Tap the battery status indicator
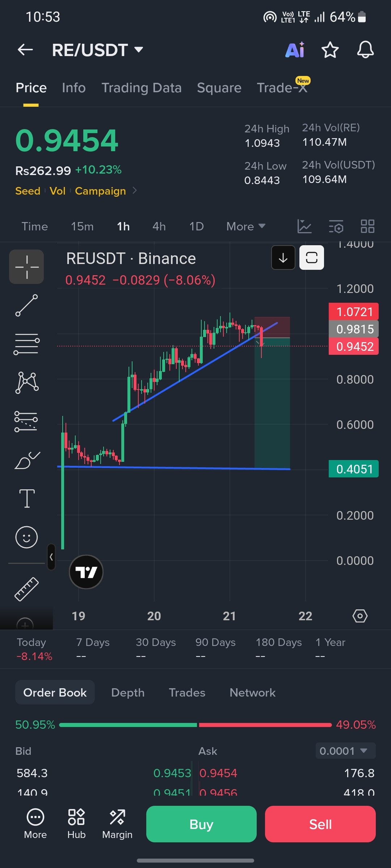The width and height of the screenshot is (391, 868). pos(362,17)
